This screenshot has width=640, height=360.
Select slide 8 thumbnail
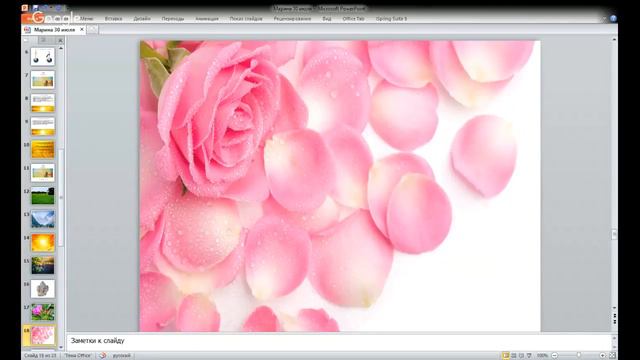[x=42, y=103]
